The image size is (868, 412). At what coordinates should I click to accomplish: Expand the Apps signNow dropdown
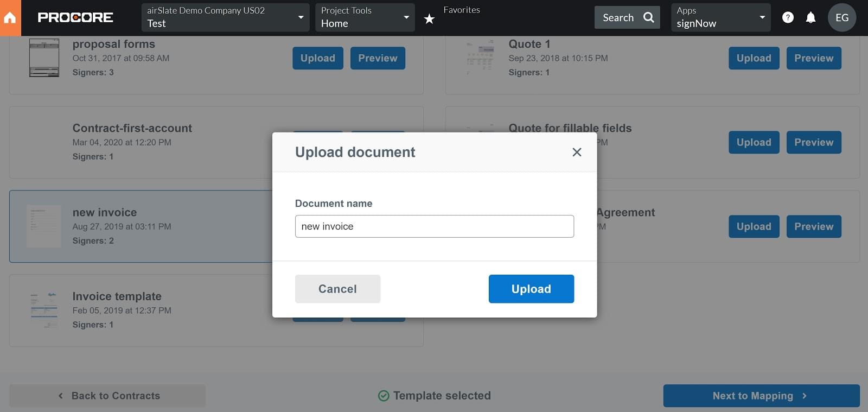(x=720, y=17)
